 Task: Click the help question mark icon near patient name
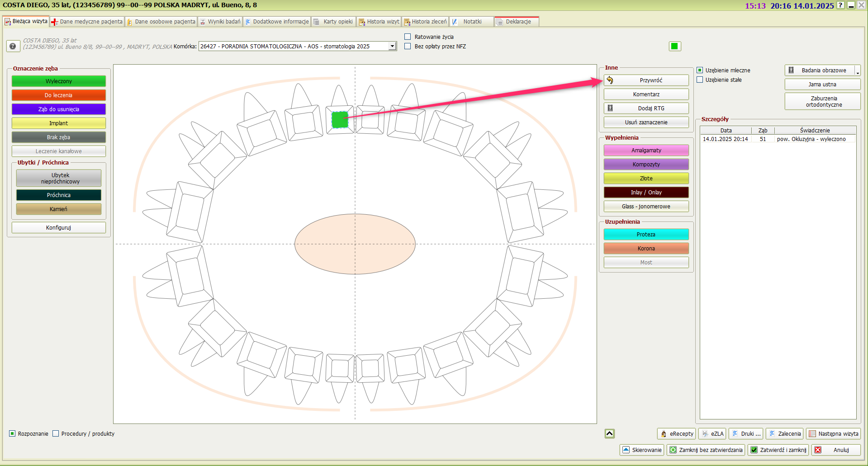pos(13,46)
